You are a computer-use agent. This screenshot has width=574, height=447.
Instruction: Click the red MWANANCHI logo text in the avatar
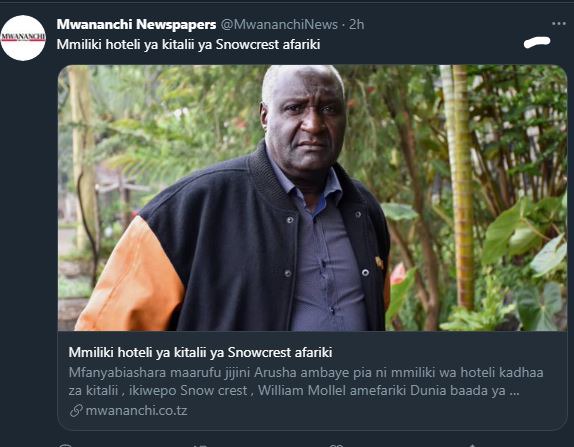(x=23, y=37)
